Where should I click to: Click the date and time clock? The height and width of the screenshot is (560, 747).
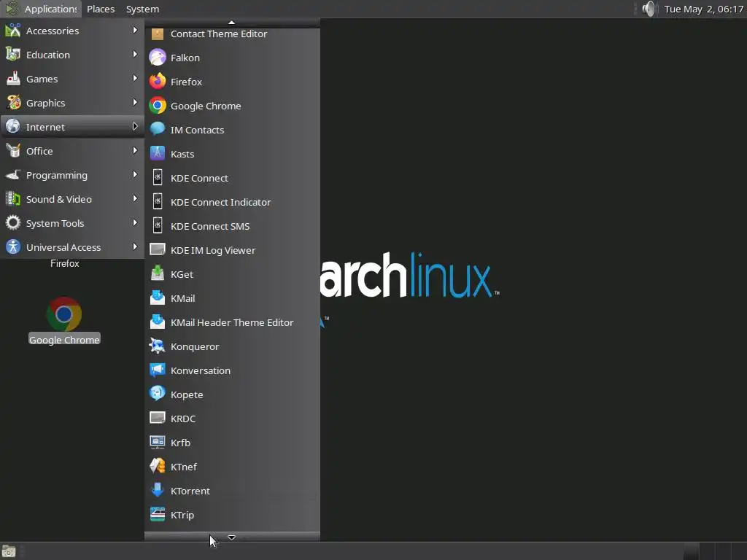point(704,9)
